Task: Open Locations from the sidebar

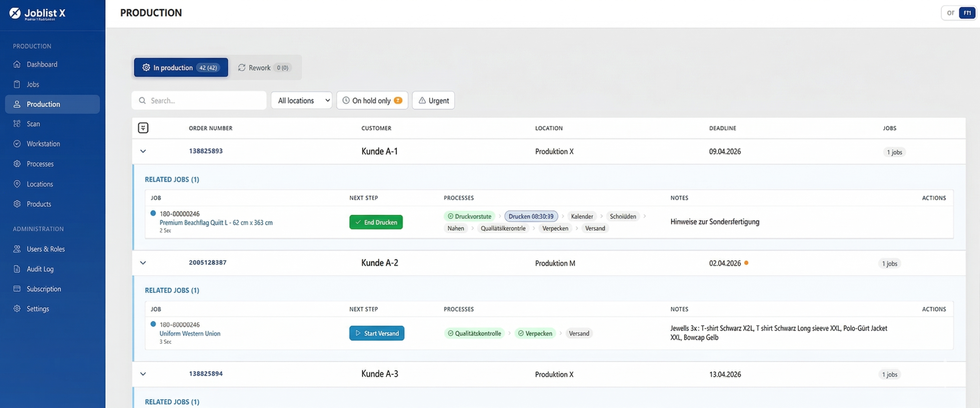Action: [x=39, y=184]
